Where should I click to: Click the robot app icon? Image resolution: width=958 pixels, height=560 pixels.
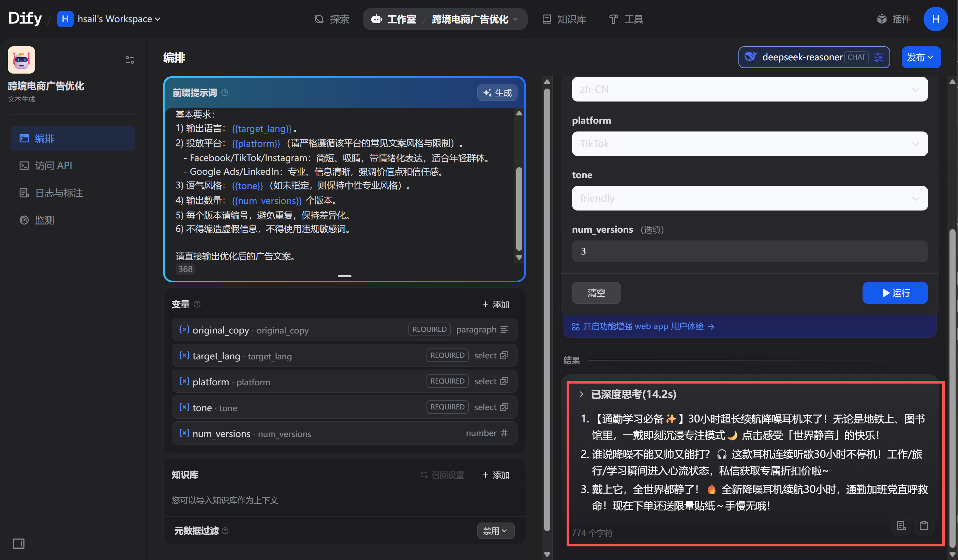[21, 60]
